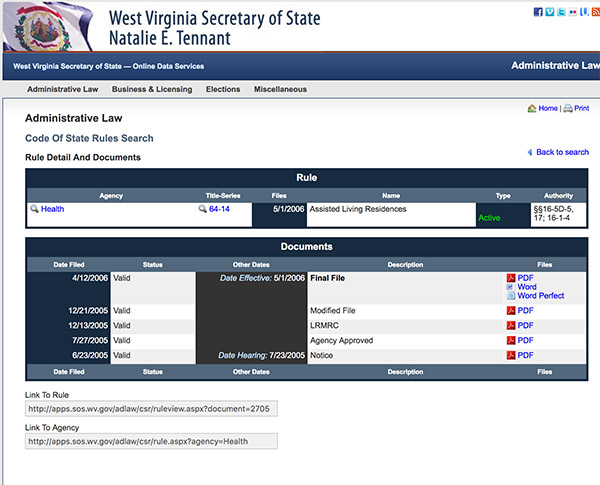Click the PDF icon for Notice

coord(511,355)
